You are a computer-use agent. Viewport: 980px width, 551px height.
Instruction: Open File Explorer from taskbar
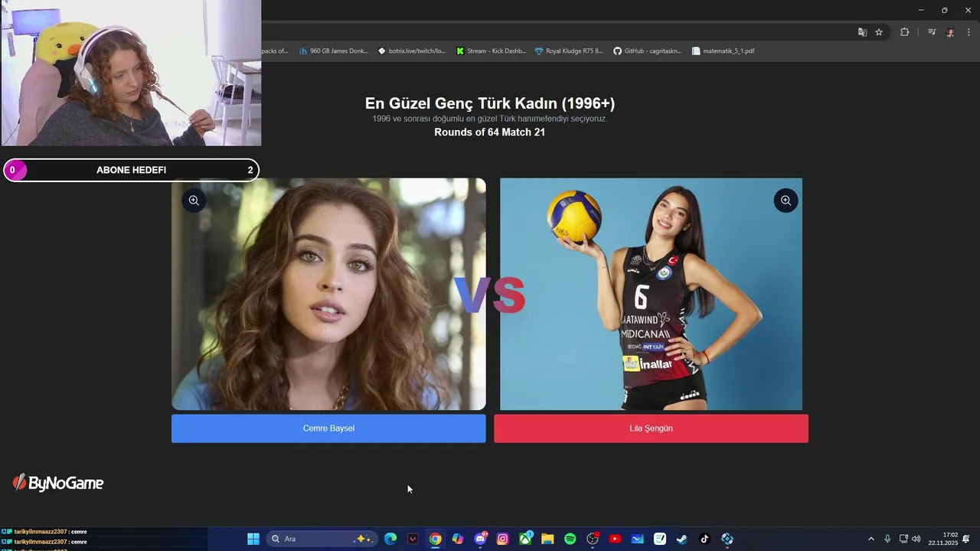tap(547, 539)
